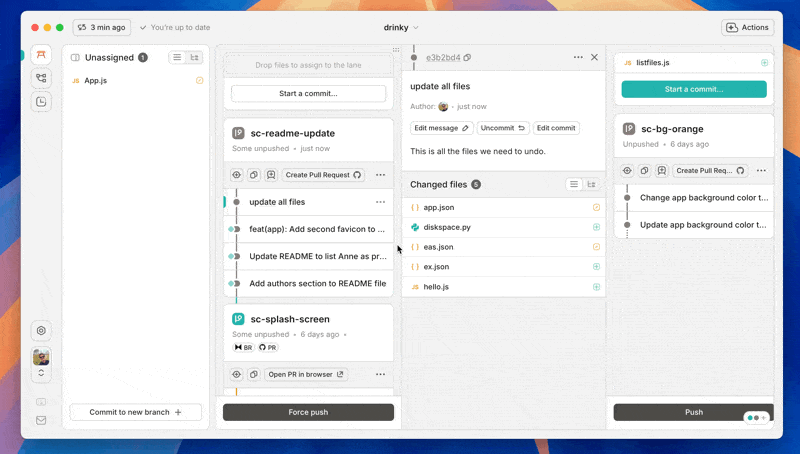Open the operations History view in the sidebar
Screen dimensions: 800x454
tap(41, 101)
